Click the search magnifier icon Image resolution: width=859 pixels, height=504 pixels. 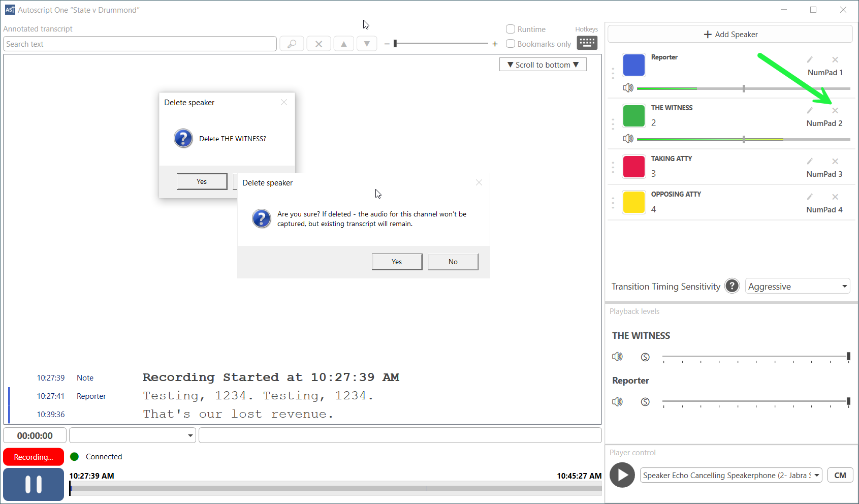[292, 44]
